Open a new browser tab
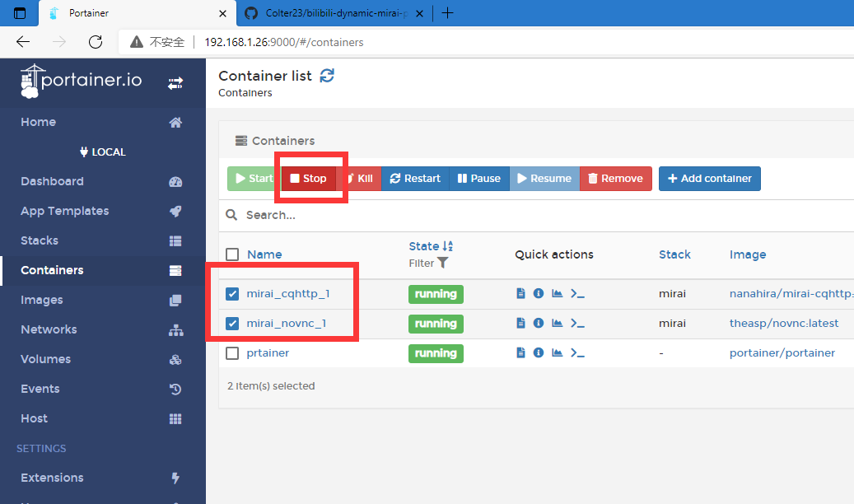854x504 pixels. (447, 13)
